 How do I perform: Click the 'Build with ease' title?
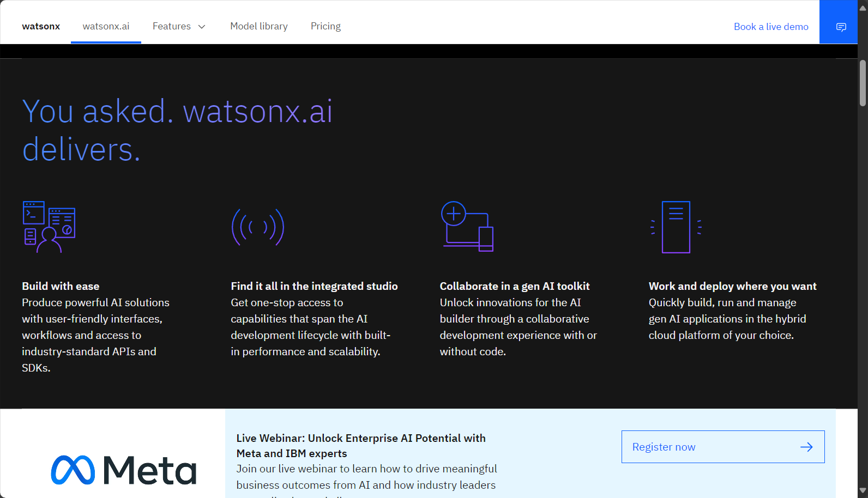coord(61,286)
